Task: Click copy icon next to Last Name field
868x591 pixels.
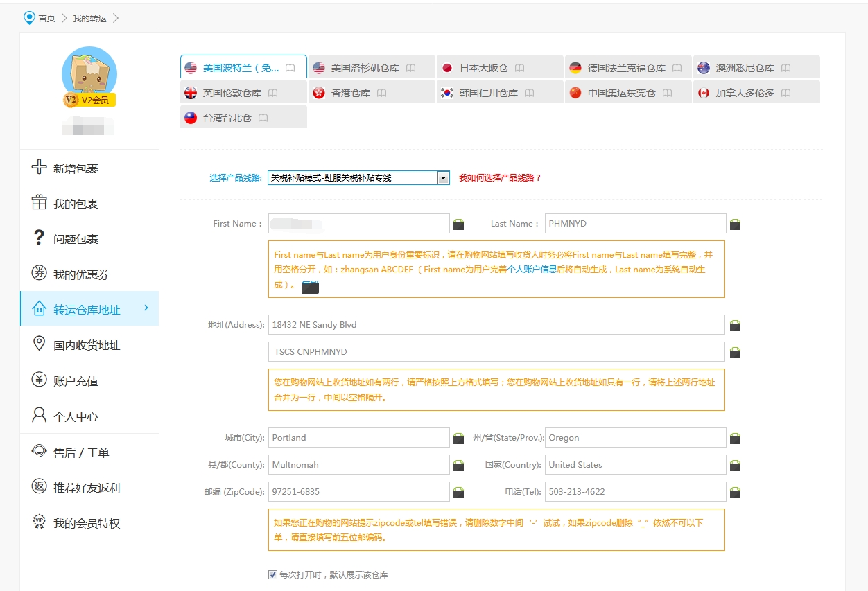Action: pyautogui.click(x=735, y=224)
